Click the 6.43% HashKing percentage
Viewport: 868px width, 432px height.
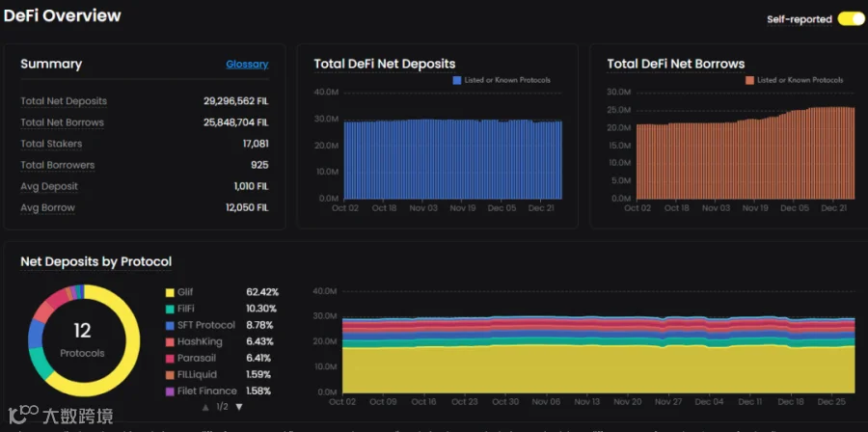259,341
